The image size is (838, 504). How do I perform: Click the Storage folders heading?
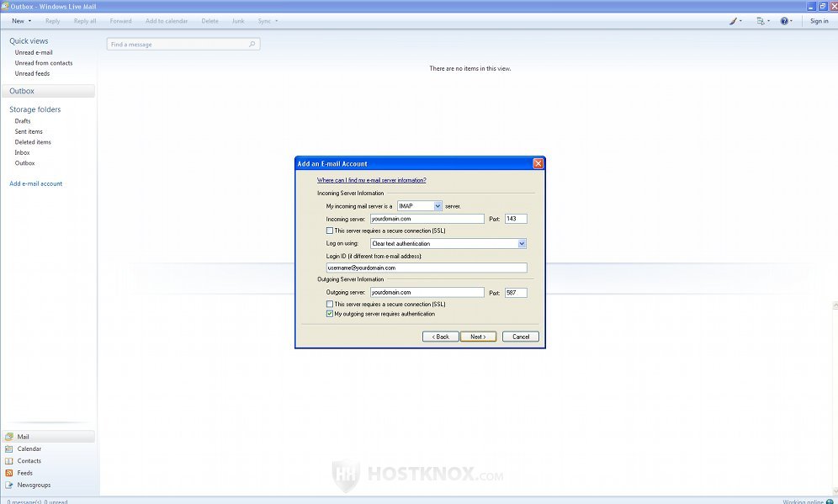[34, 109]
